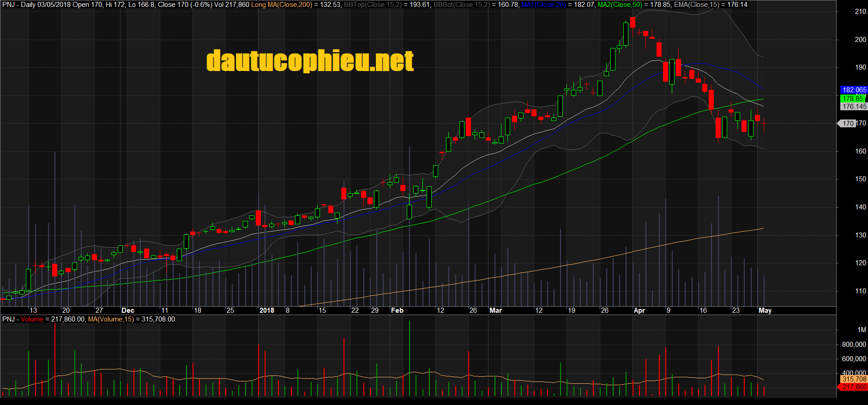
Task: Click the 1M label on volume axis
Action: [862, 330]
